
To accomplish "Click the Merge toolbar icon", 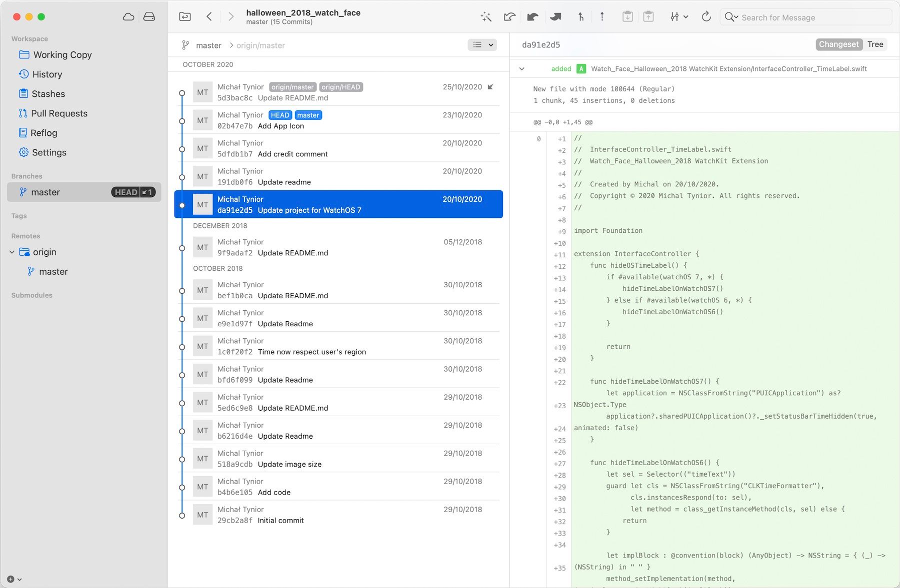I will [x=580, y=17].
